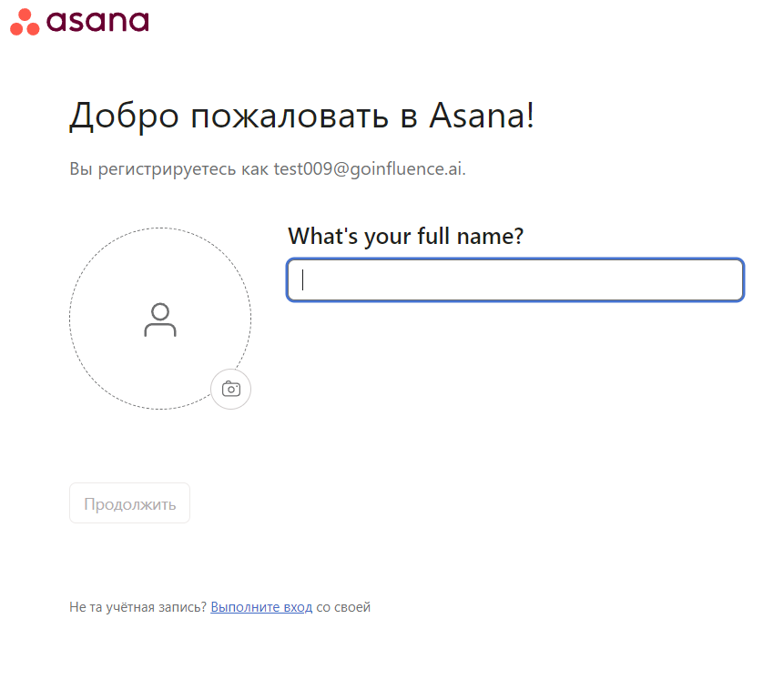Click the person silhouette avatar placeholder
The height and width of the screenshot is (700, 773).
(x=160, y=320)
